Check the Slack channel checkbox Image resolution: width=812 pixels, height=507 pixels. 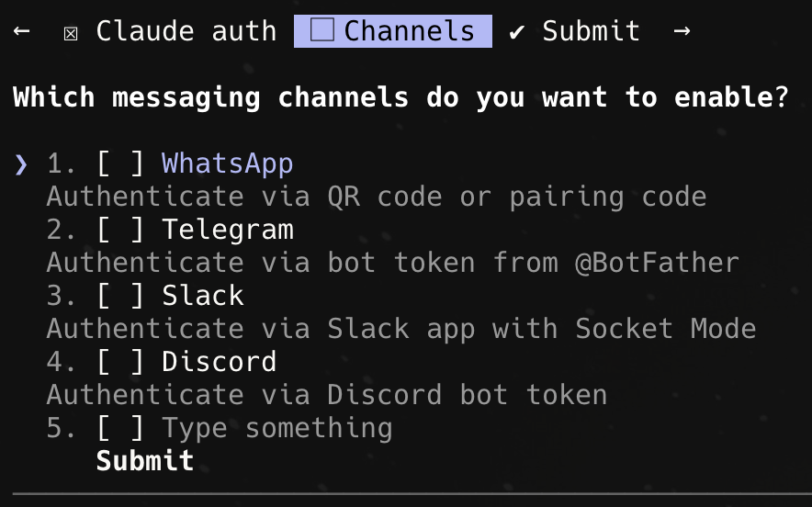(120, 297)
